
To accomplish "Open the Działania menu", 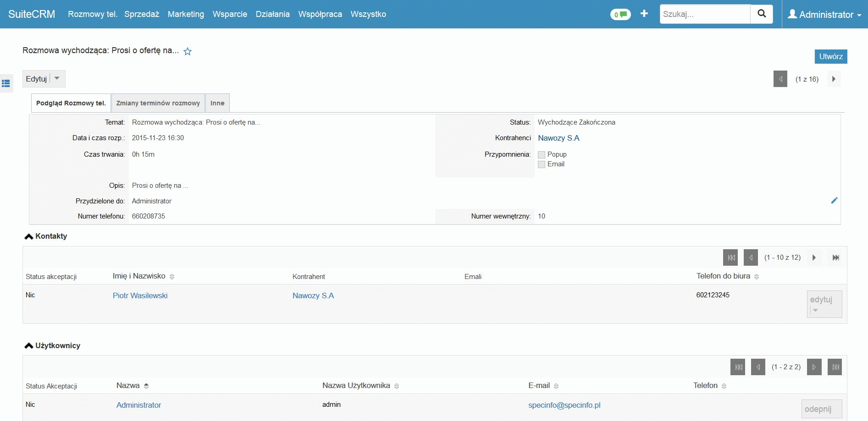I will [273, 14].
